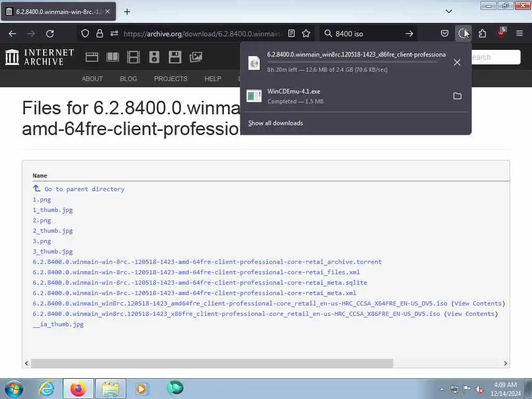Bookmark this page with star icon

[306, 33]
